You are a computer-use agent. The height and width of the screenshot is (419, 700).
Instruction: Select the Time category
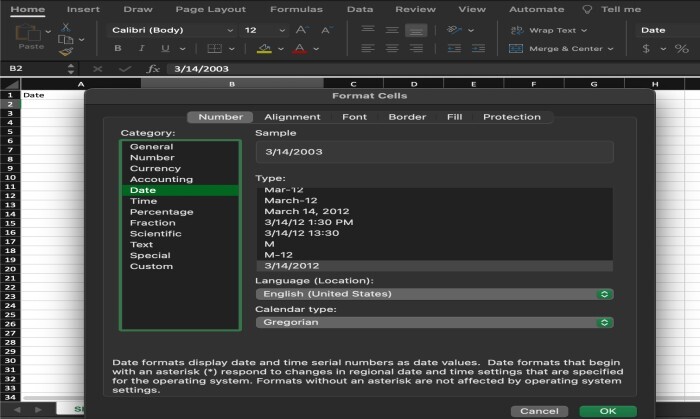pyautogui.click(x=180, y=201)
